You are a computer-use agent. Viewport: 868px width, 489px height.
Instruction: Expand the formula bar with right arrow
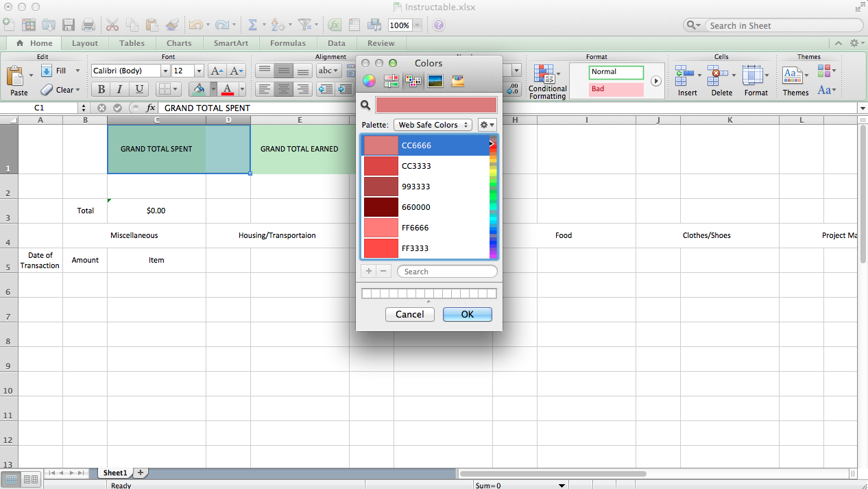[863, 108]
